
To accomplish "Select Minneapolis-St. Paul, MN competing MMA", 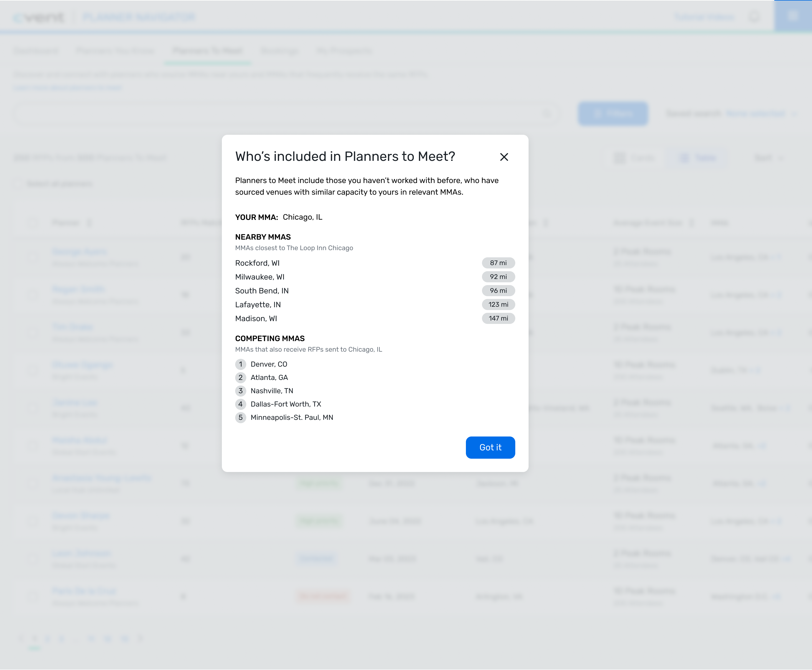I will click(x=292, y=417).
